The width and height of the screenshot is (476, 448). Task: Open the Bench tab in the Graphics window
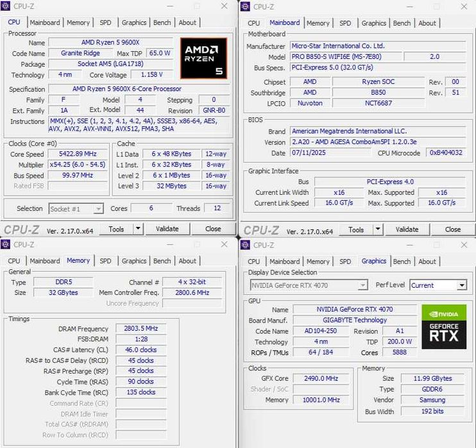click(402, 261)
